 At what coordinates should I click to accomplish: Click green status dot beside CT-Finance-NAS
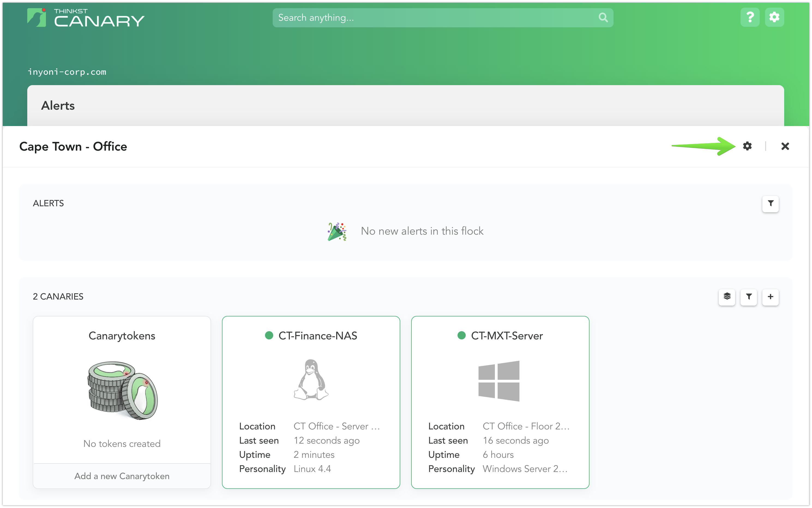[x=269, y=335]
